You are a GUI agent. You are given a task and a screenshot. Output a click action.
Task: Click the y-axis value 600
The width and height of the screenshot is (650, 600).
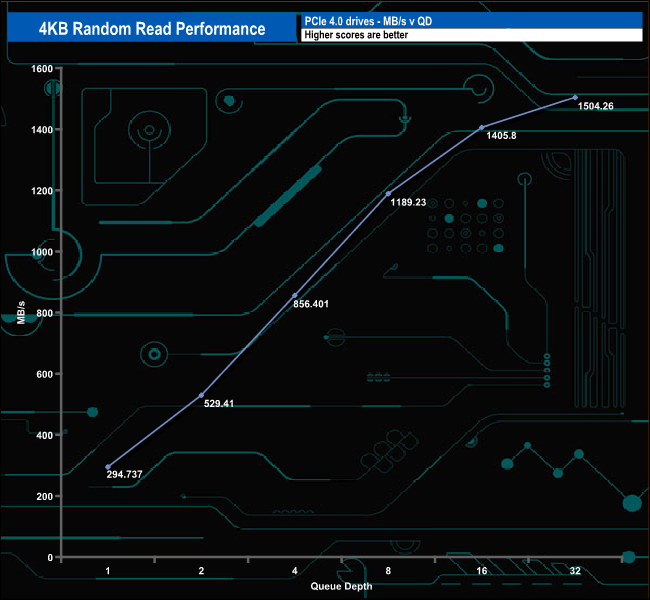45,374
